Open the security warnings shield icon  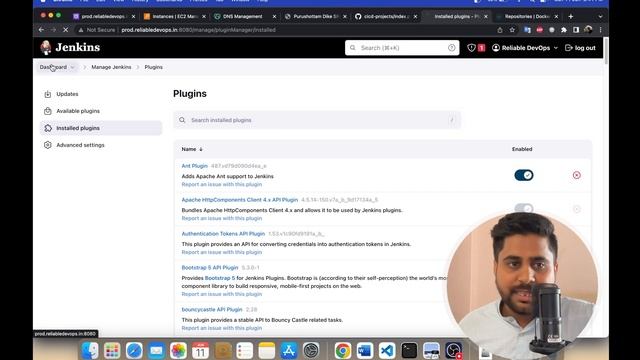(471, 48)
